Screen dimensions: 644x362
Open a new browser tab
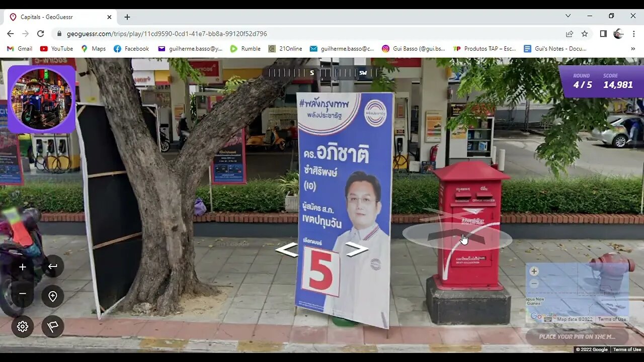pyautogui.click(x=127, y=17)
